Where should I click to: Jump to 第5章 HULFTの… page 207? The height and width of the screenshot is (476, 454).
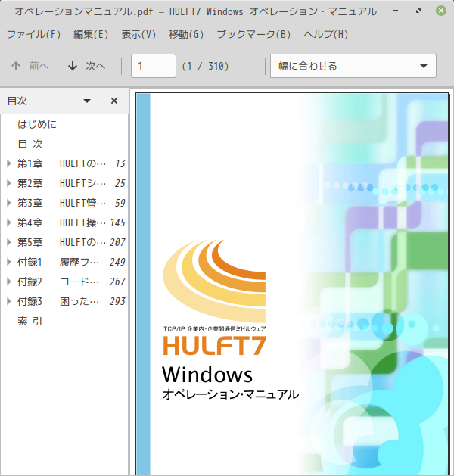[64, 242]
